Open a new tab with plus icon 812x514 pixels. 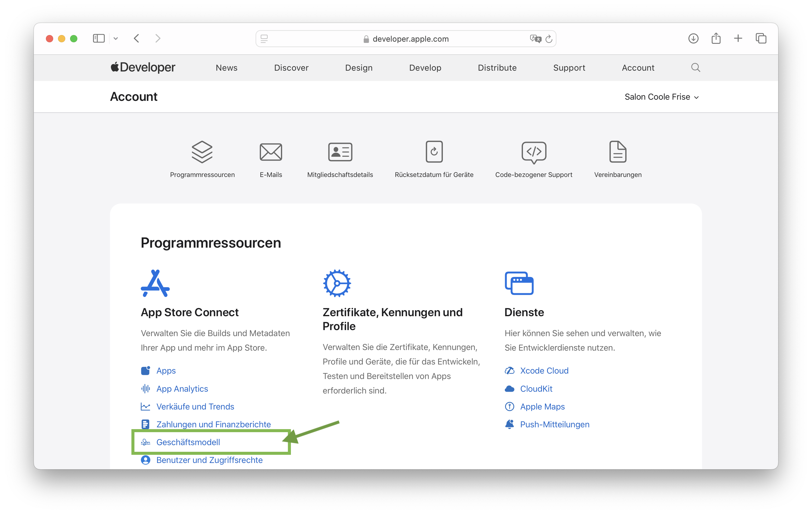pos(738,38)
